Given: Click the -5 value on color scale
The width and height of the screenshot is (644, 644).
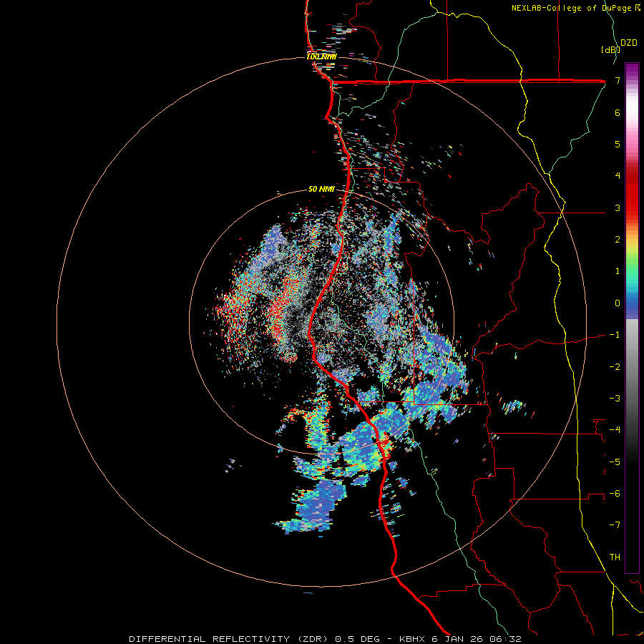Looking at the screenshot, I should coord(615,462).
